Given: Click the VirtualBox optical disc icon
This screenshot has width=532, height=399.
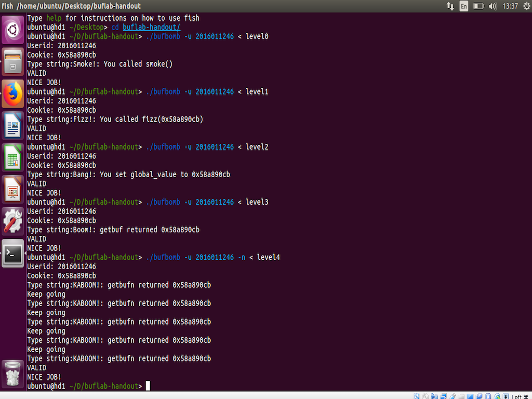Looking at the screenshot, I should tap(425, 396).
